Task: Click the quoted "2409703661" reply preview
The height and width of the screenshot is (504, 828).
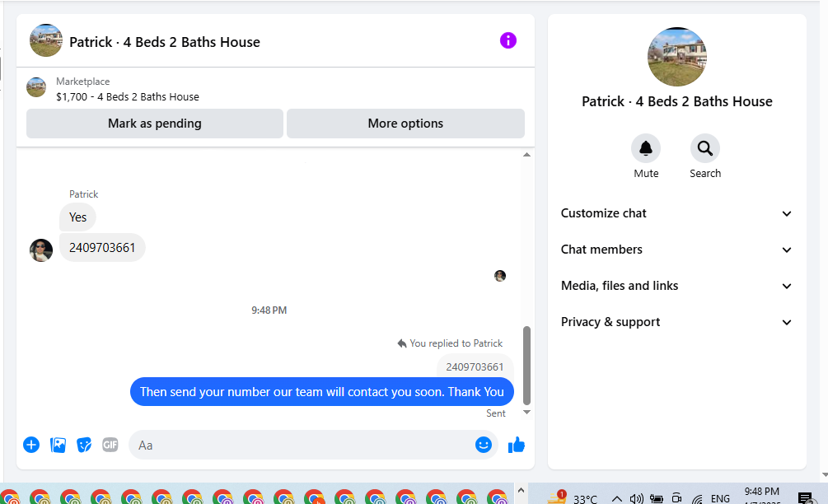Action: [x=475, y=366]
